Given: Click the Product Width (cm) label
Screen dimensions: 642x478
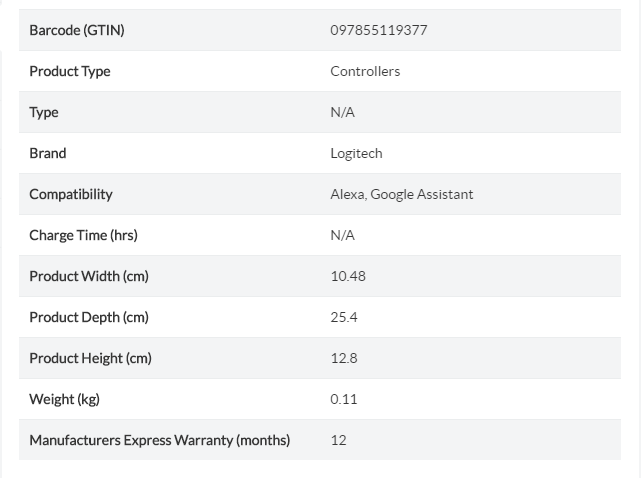Looking at the screenshot, I should (x=89, y=276).
